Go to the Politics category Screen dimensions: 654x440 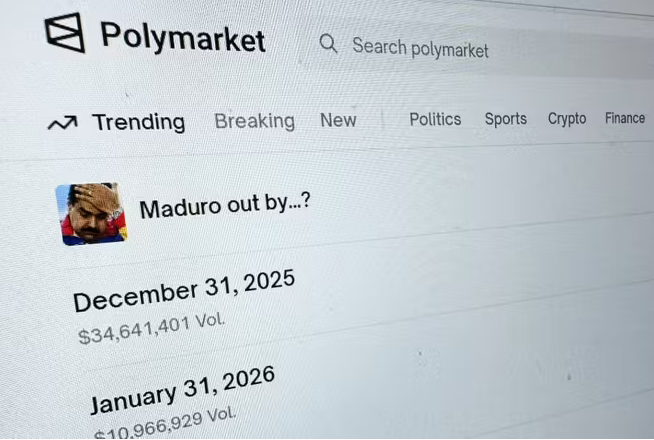click(x=435, y=119)
